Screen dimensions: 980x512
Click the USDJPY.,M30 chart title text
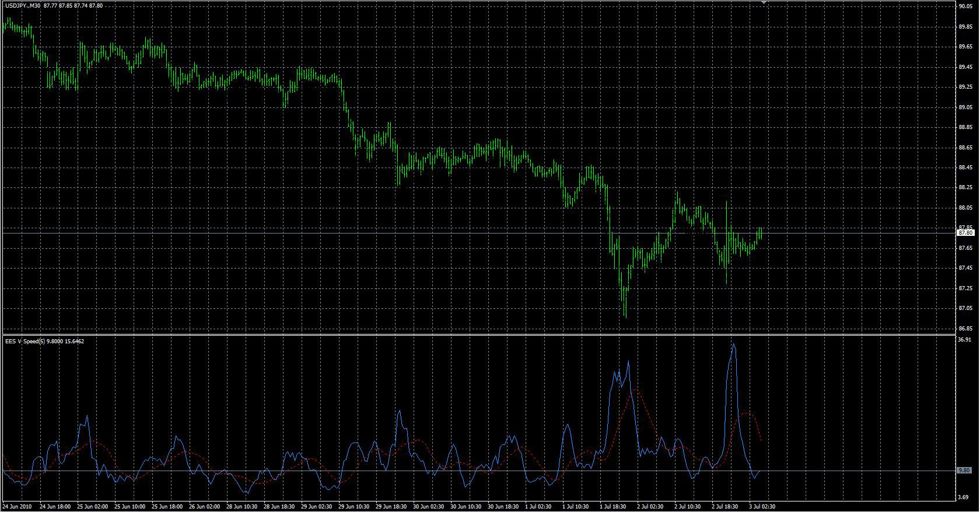click(23, 5)
